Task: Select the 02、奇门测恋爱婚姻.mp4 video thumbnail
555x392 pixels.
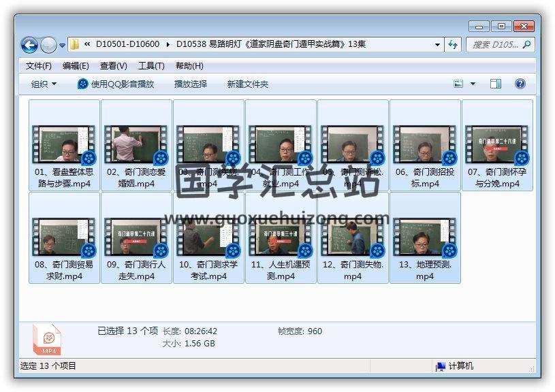Action: pos(136,144)
